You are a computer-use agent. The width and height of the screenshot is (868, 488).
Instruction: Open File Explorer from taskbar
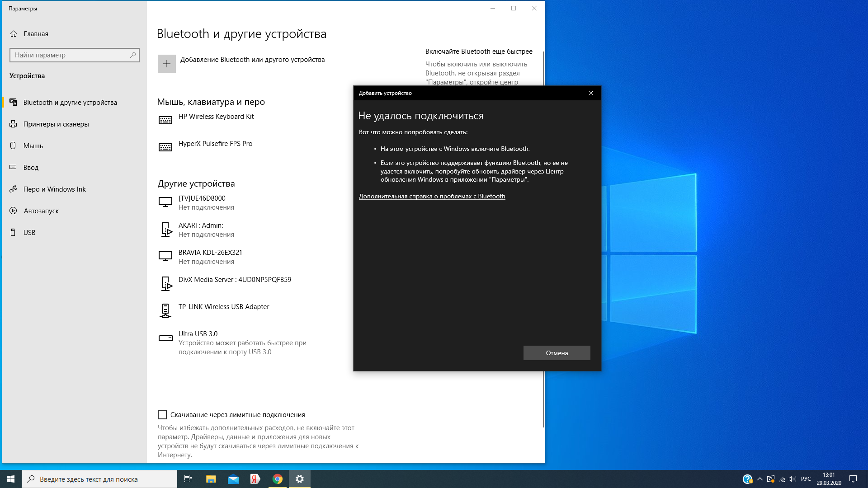tap(211, 479)
